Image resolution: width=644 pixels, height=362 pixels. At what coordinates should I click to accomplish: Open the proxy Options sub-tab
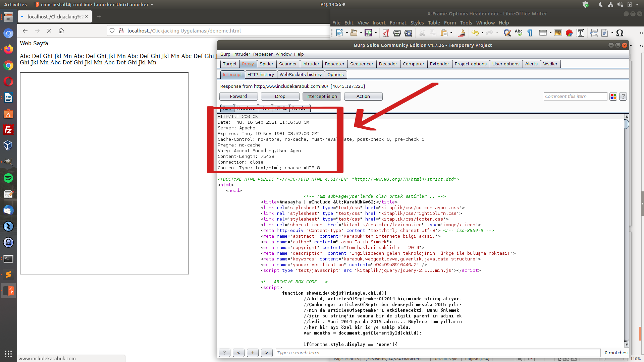[x=335, y=74]
